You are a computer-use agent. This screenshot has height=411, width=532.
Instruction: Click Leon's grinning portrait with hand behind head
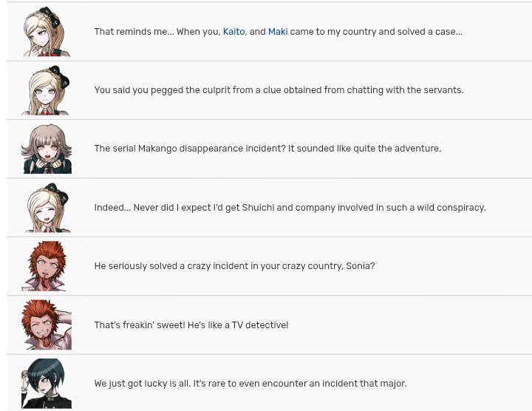click(47, 325)
